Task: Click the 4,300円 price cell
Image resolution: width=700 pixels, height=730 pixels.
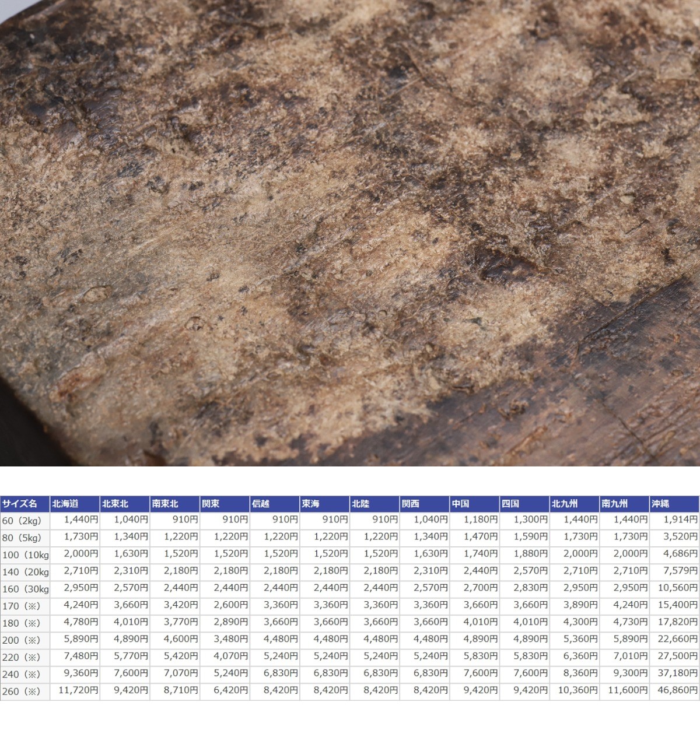Action: tap(575, 622)
